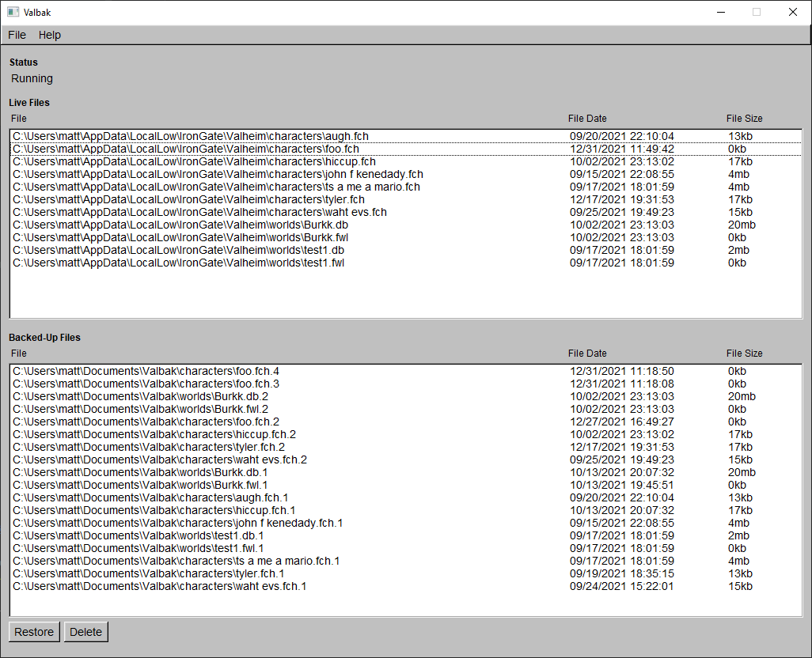
Task: Select backup Burkk.fwl.1
Action: (406, 486)
